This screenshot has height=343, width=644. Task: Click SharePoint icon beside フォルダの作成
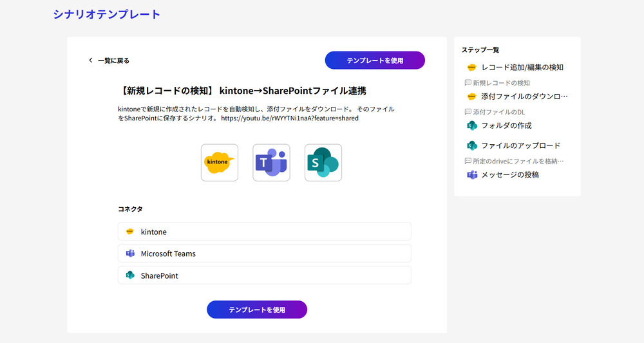pos(472,125)
